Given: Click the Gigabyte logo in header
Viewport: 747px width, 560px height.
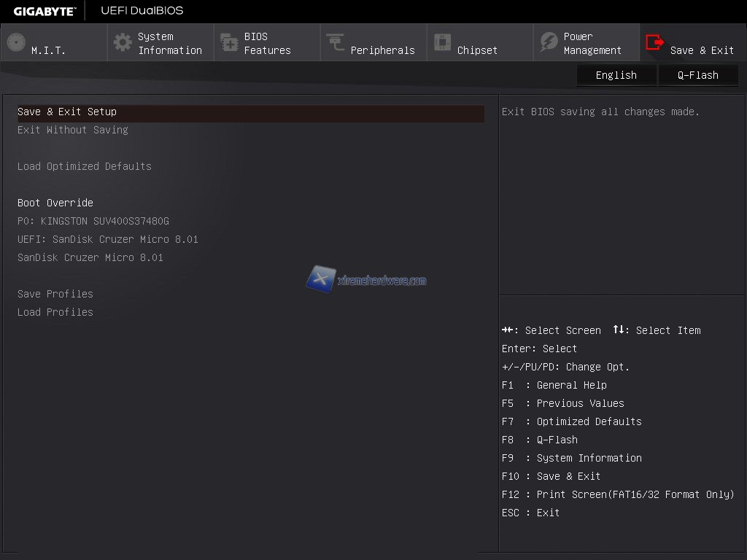Looking at the screenshot, I should pos(44,10).
